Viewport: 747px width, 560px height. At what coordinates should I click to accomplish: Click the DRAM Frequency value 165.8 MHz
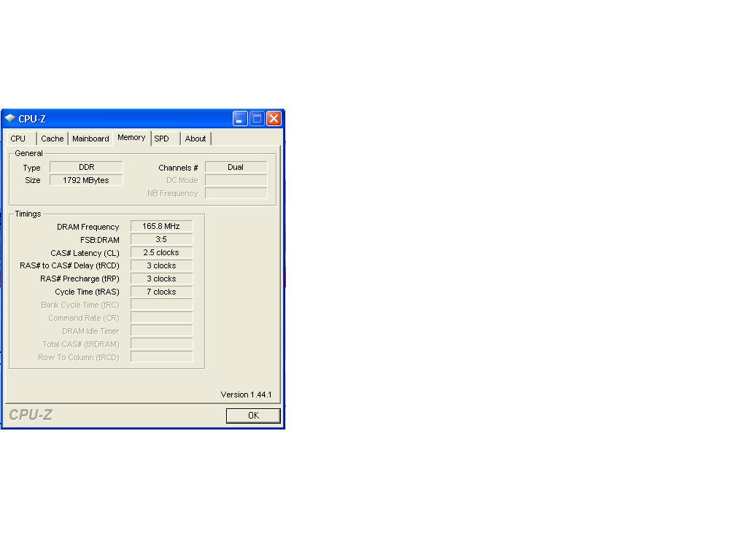point(161,226)
